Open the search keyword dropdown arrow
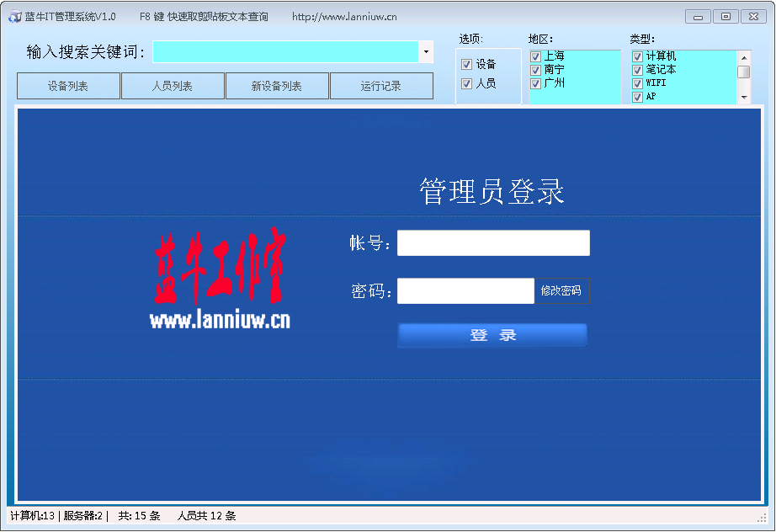The width and height of the screenshot is (776, 532). [426, 52]
